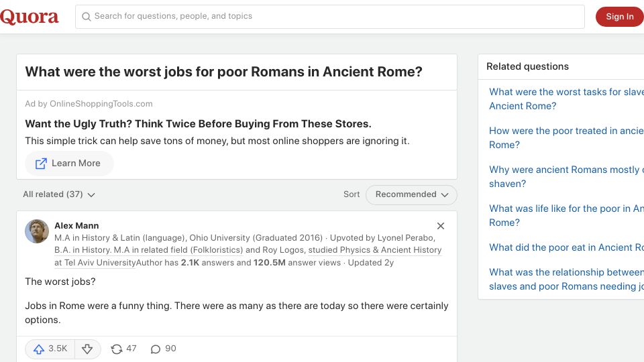Open 'relationship between slaves and poor Romans' question
The image size is (644, 362).
click(566, 279)
